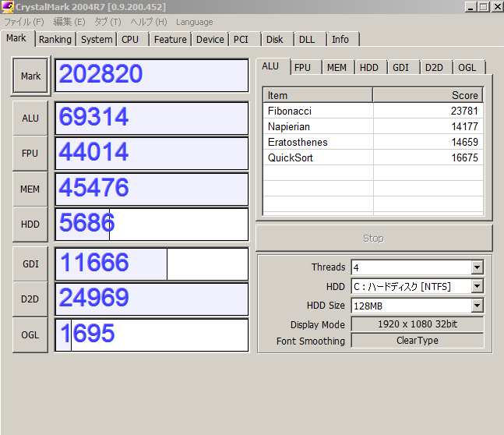The image size is (504, 435).
Task: Run the ALU benchmark button
Action: pos(30,118)
